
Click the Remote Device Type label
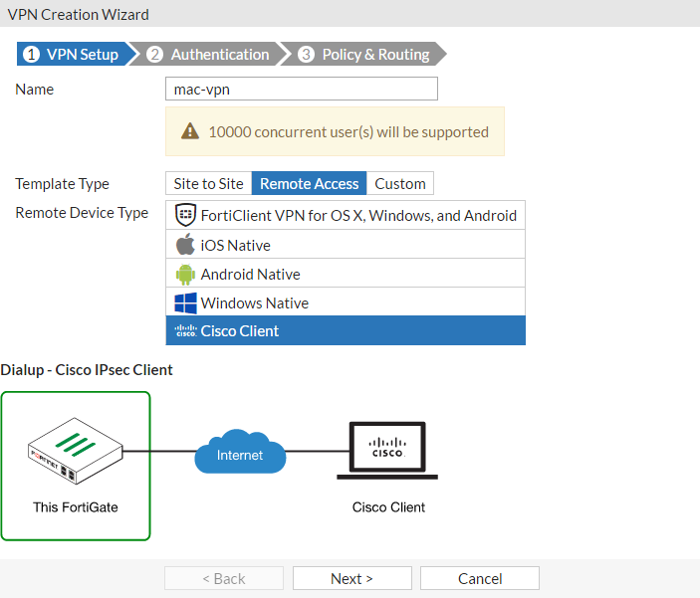tap(82, 213)
